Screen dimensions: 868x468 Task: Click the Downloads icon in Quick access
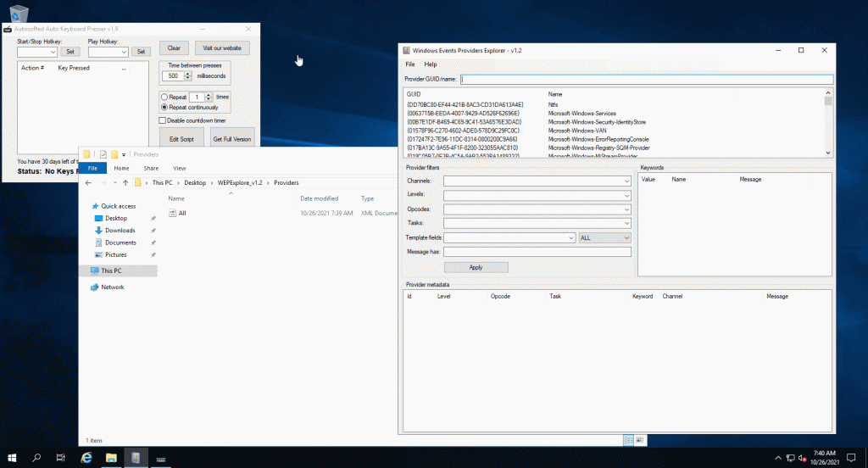[x=99, y=231]
